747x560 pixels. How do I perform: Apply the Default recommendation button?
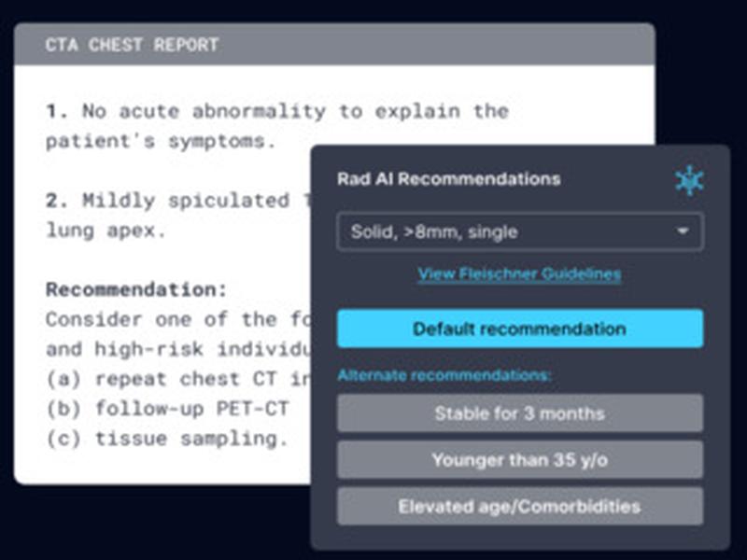[520, 329]
